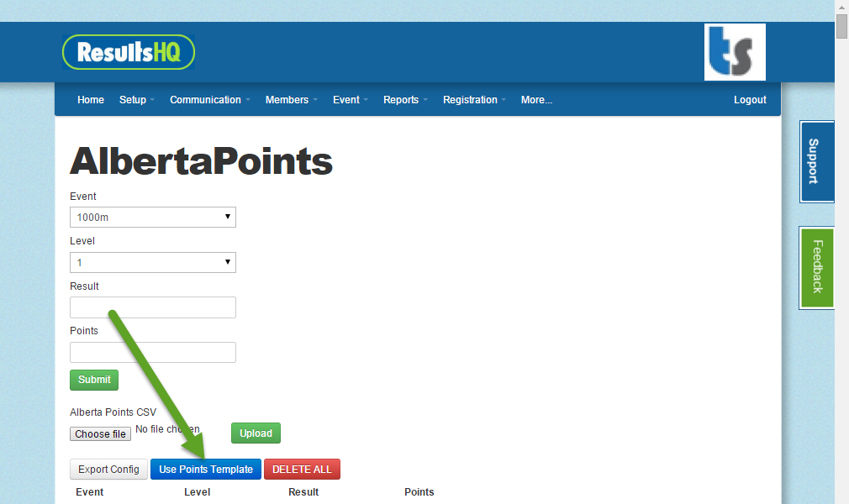
Task: Open the Level dropdown showing 1
Action: [153, 263]
